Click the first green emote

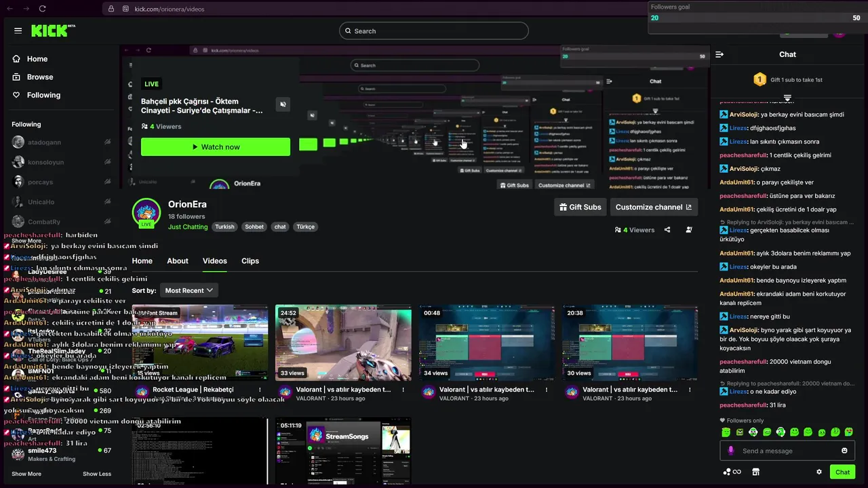[x=726, y=432]
